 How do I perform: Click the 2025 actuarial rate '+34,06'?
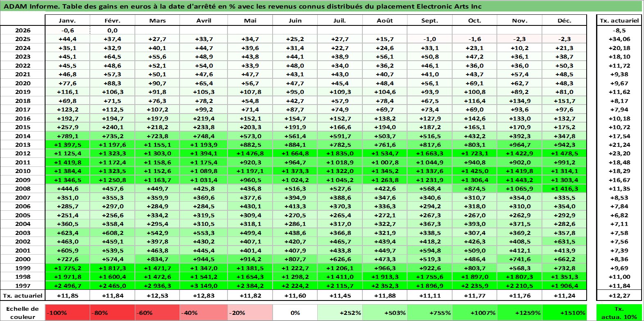pyautogui.click(x=619, y=39)
